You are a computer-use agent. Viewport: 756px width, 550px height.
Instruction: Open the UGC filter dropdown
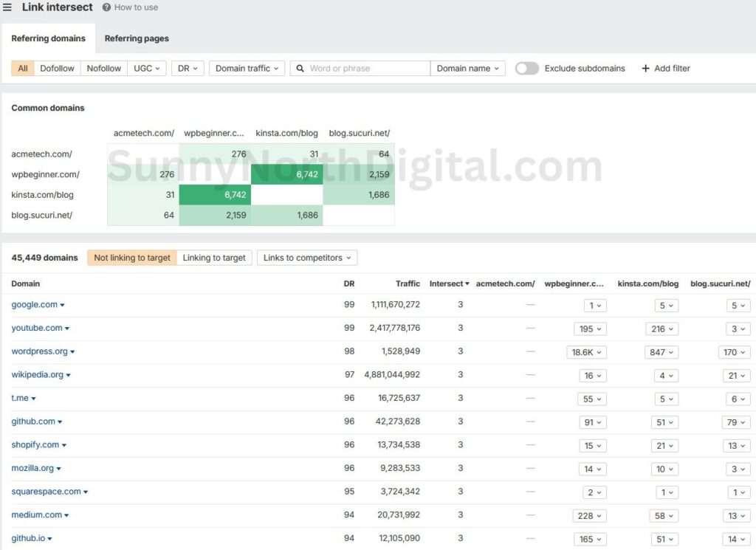[146, 68]
